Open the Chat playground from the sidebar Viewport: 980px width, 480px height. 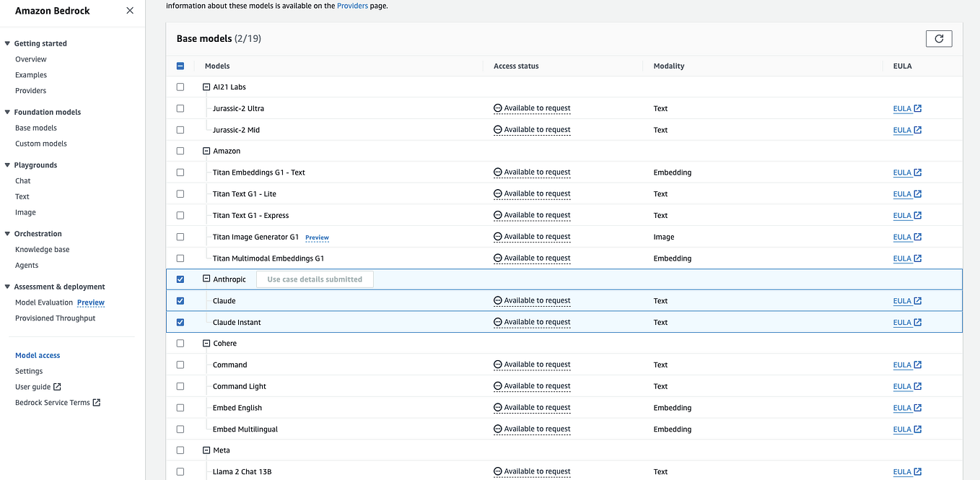pos(22,180)
